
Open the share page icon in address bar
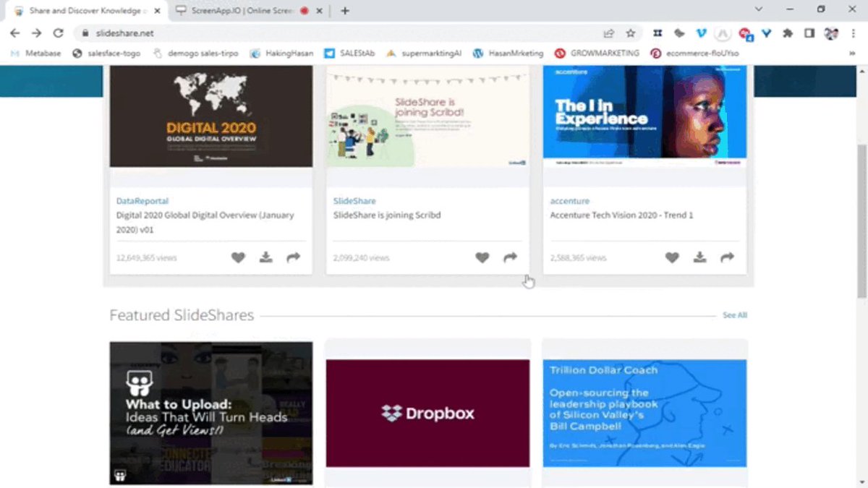pos(609,33)
